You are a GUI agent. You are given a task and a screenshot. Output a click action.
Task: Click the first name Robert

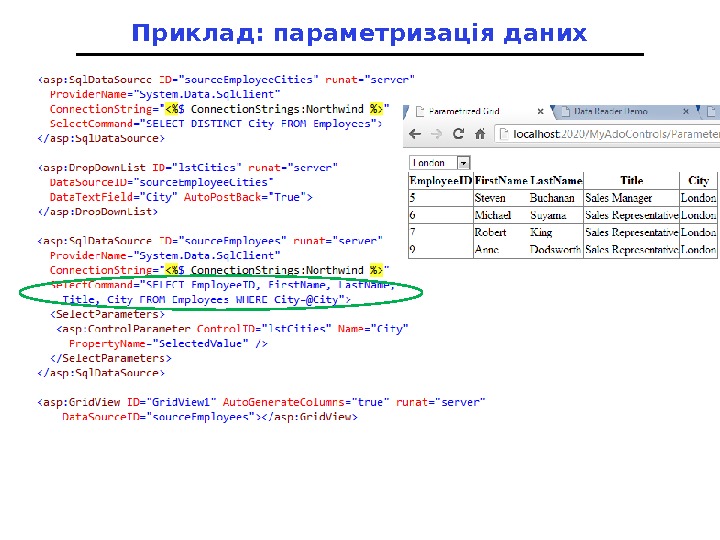[x=490, y=232]
